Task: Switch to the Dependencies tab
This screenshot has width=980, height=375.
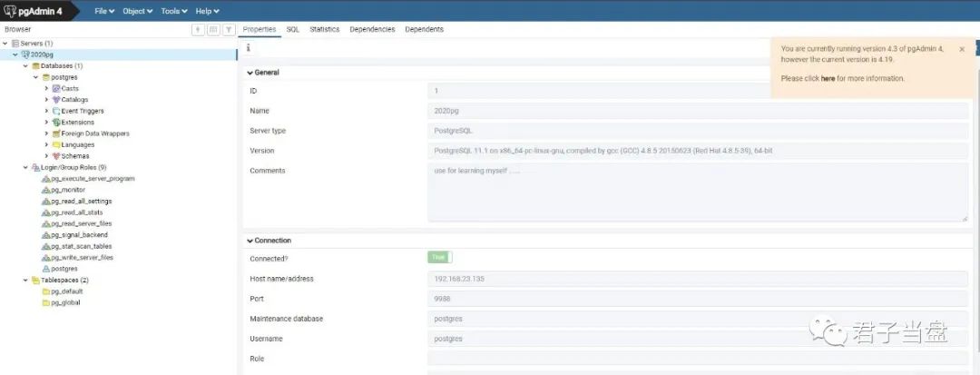Action: [x=373, y=29]
